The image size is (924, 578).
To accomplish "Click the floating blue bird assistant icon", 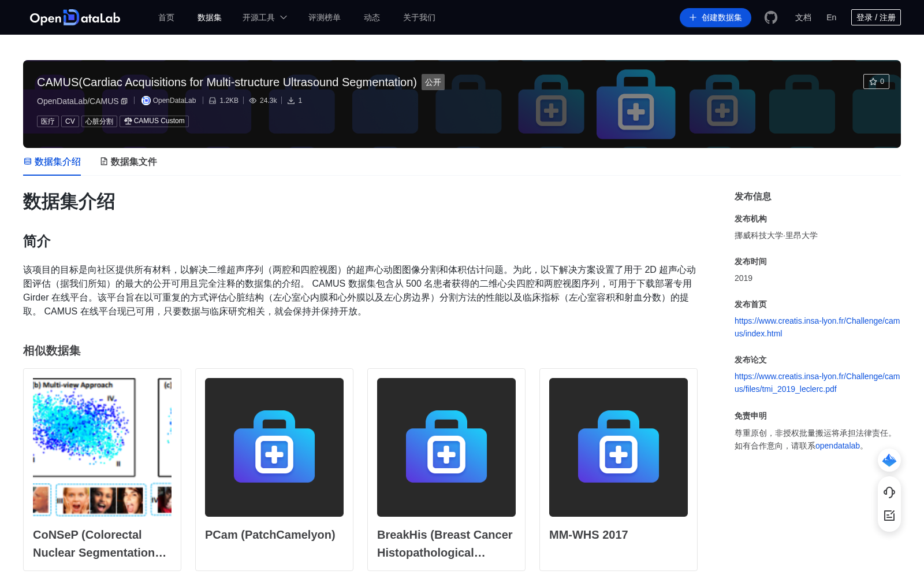I will [x=889, y=460].
